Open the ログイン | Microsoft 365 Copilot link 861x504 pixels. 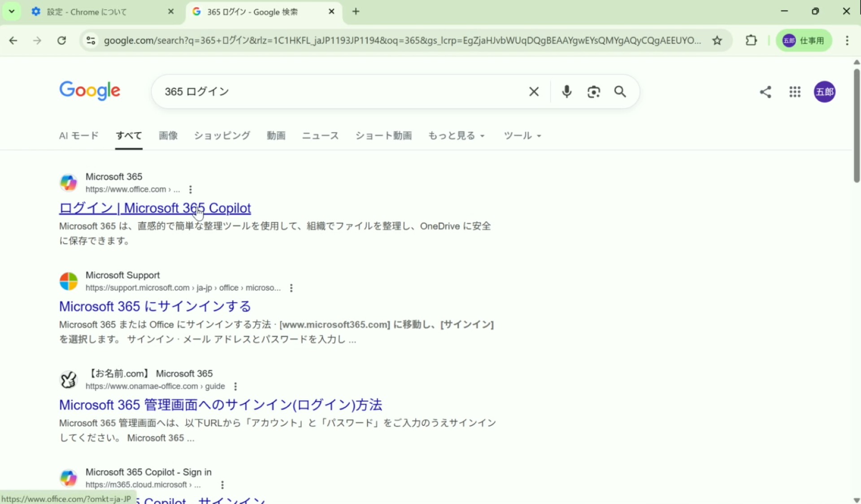click(x=155, y=208)
